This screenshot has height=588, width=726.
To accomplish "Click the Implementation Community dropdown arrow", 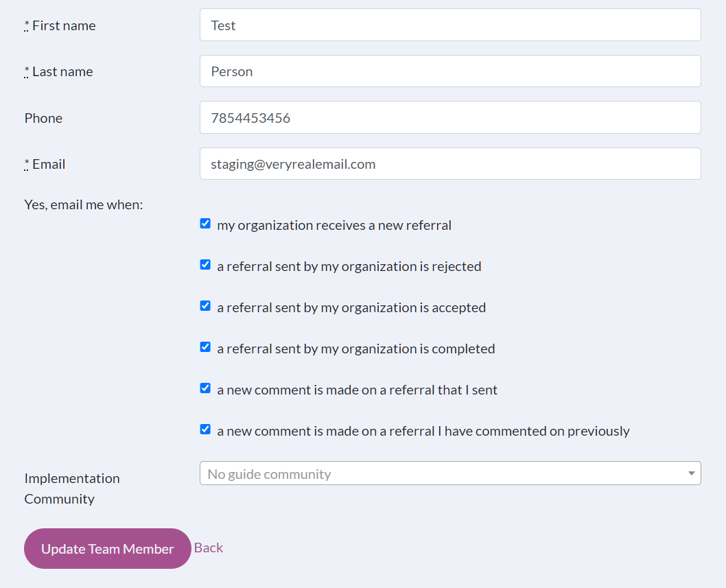I will (x=691, y=473).
